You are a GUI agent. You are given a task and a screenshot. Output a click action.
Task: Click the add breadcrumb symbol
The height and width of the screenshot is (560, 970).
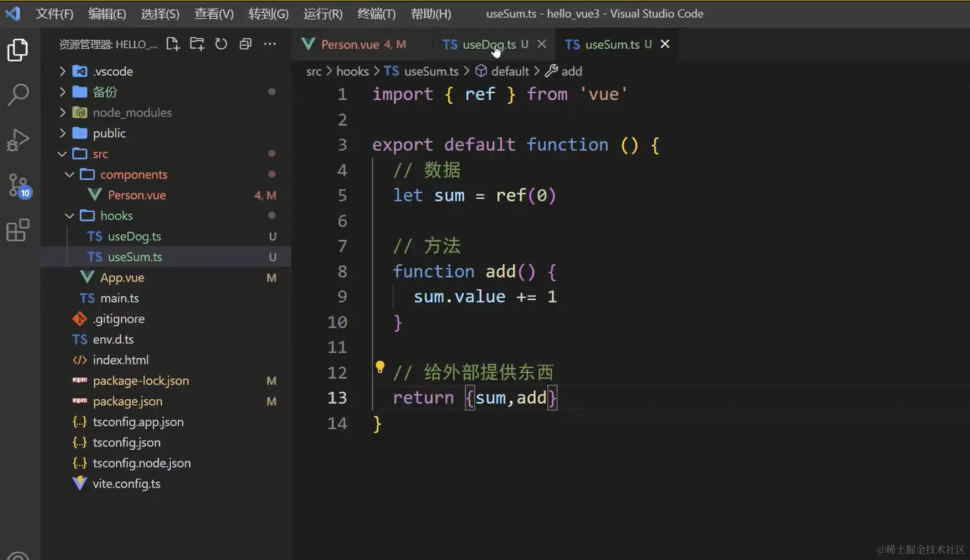pos(563,71)
